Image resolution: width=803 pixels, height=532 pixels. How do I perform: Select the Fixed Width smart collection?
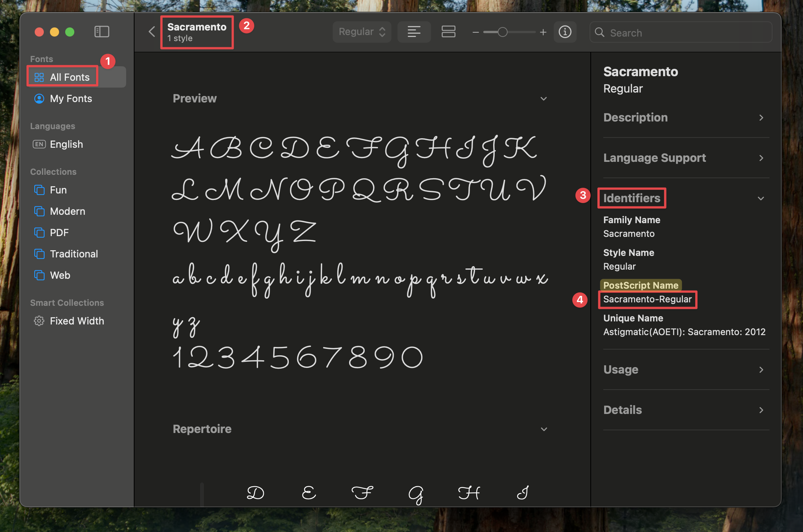pyautogui.click(x=77, y=321)
